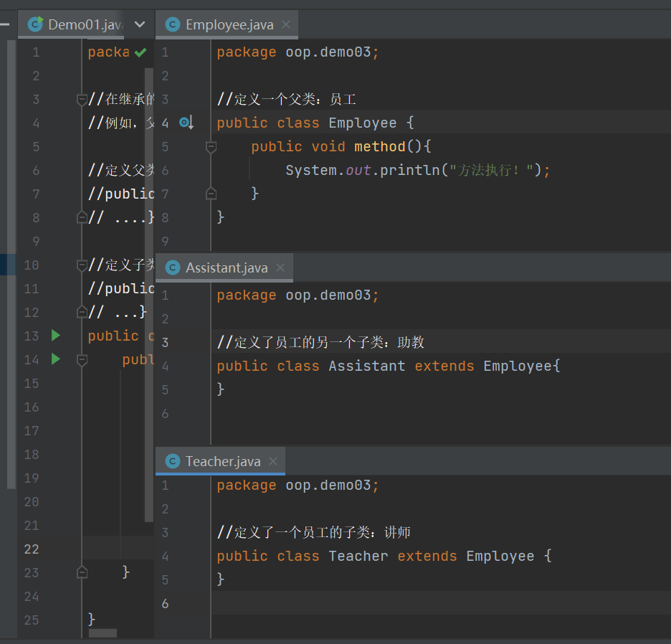The image size is (671, 644).
Task: Click the comment '//定义一个父类：员工'
Action: (286, 100)
